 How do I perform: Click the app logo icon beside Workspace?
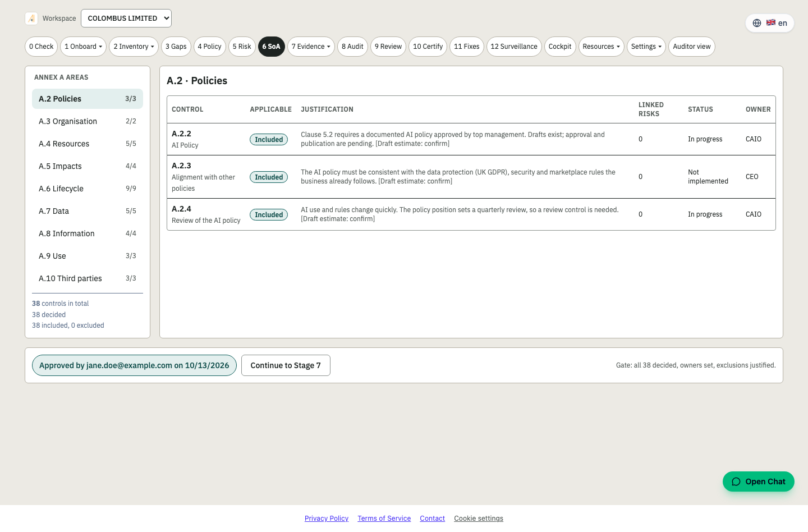click(x=31, y=19)
